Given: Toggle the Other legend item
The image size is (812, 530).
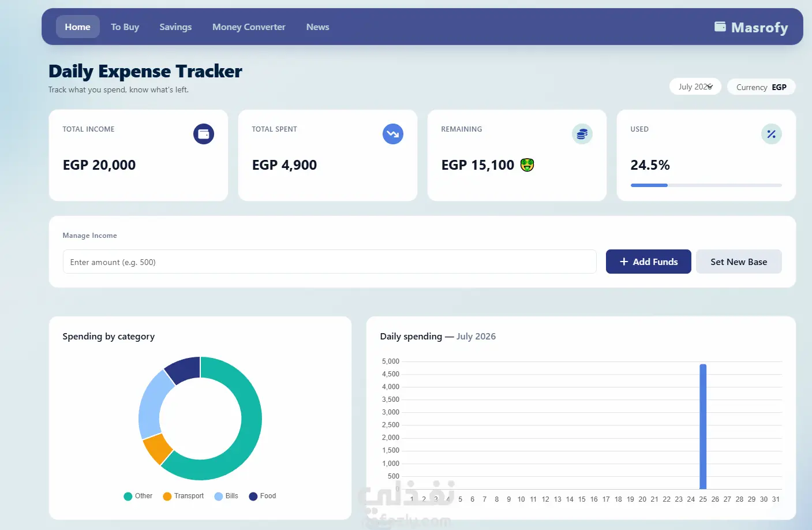Looking at the screenshot, I should (138, 496).
